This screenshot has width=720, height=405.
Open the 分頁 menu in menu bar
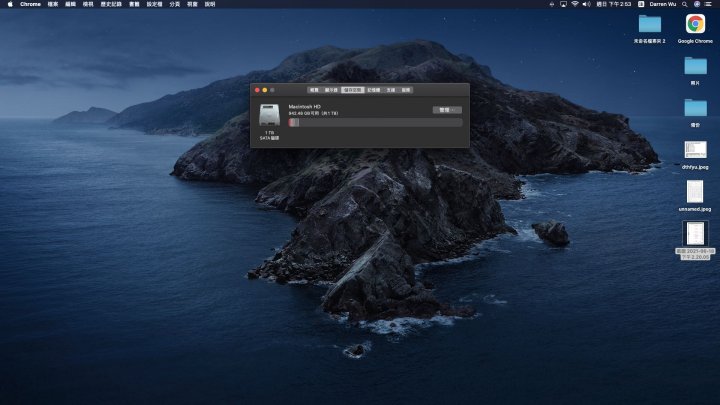(x=174, y=4)
